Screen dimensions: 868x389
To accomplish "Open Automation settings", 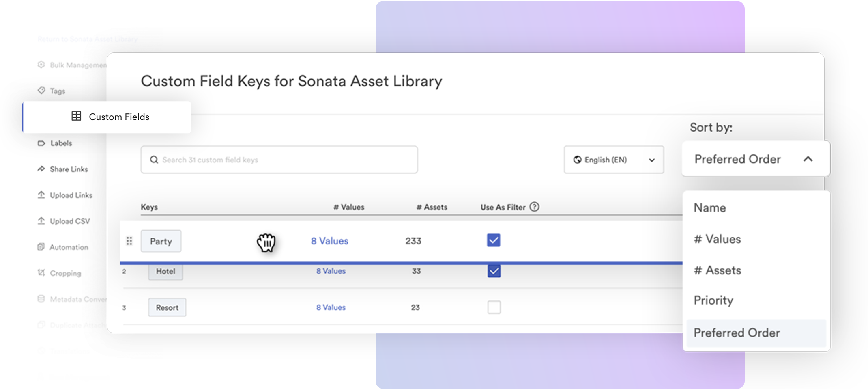I will coord(69,247).
